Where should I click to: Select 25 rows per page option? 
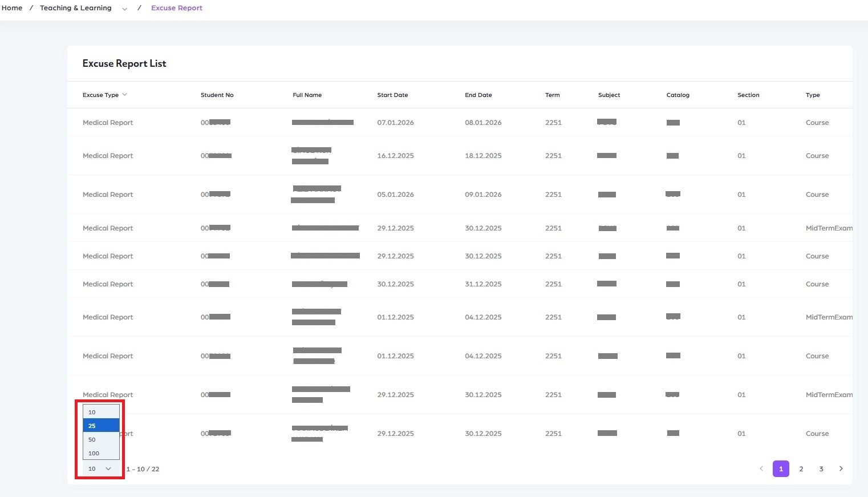coord(101,426)
